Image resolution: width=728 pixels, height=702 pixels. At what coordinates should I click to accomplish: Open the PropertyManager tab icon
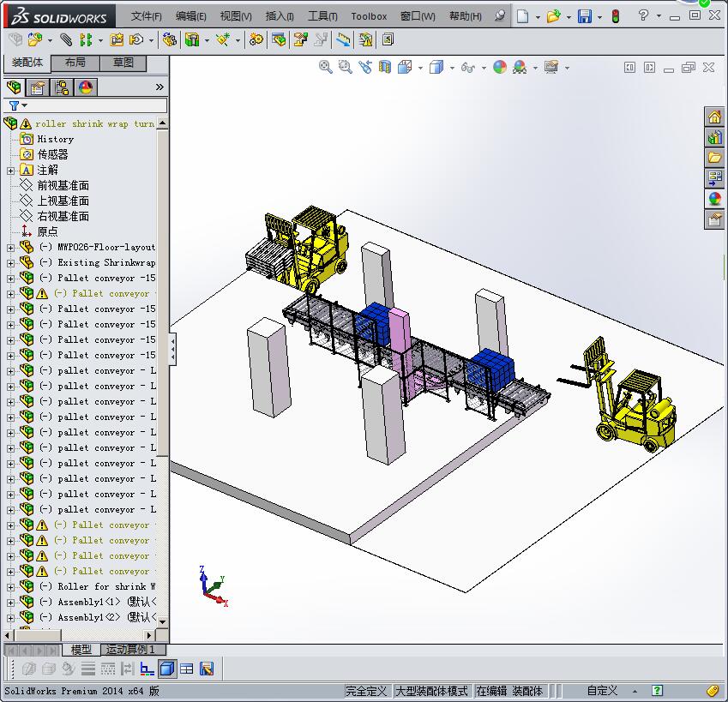coord(37,87)
